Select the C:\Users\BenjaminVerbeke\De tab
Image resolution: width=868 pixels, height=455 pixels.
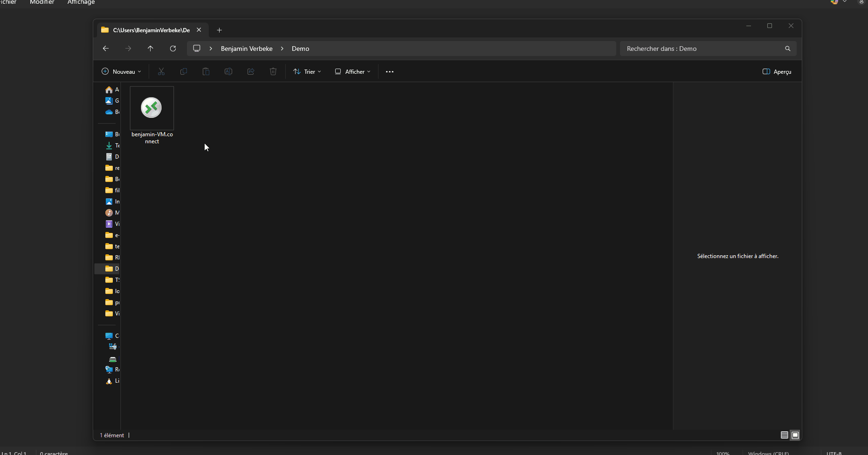coord(152,30)
